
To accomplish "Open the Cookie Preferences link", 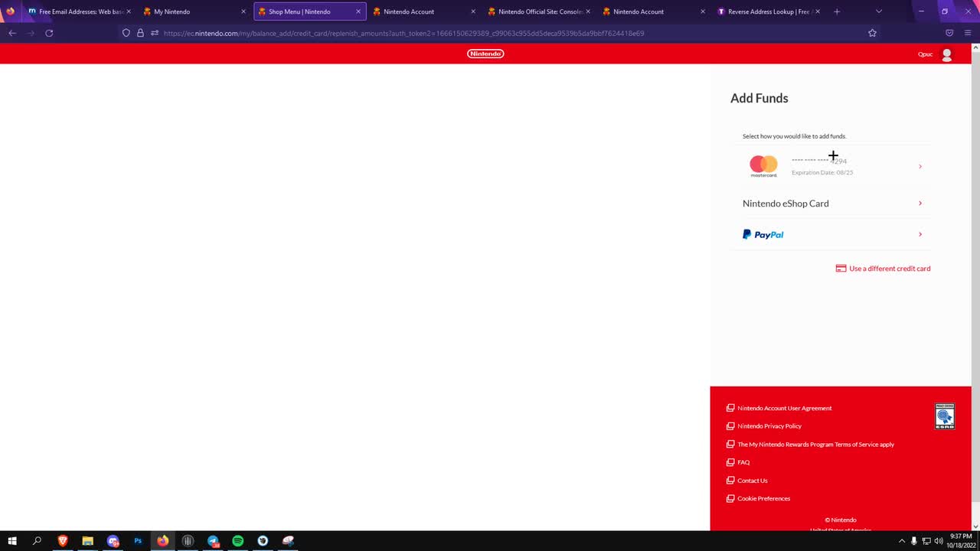I will coord(763,498).
